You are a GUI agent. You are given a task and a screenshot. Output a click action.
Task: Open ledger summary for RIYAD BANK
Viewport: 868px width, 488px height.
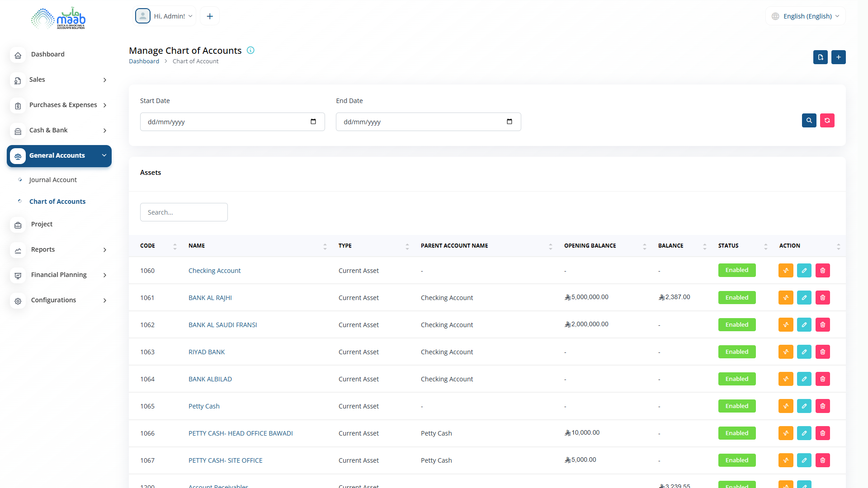[x=786, y=352]
